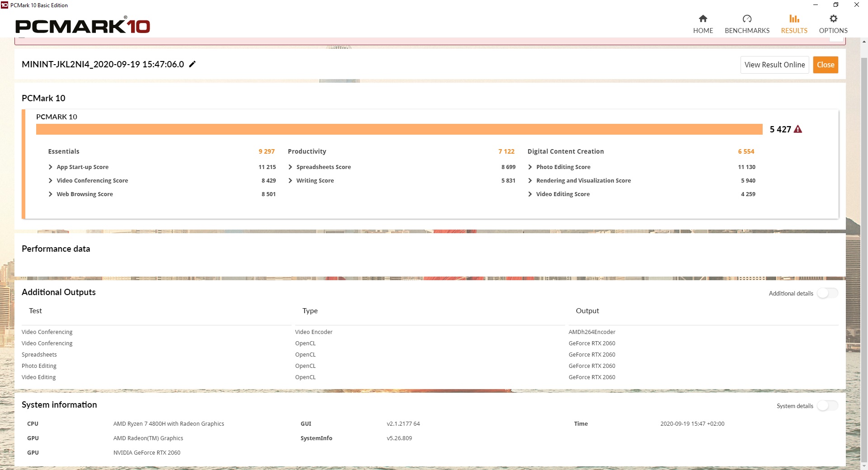The width and height of the screenshot is (868, 470).
Task: Click the Home house icon
Action: point(703,19)
